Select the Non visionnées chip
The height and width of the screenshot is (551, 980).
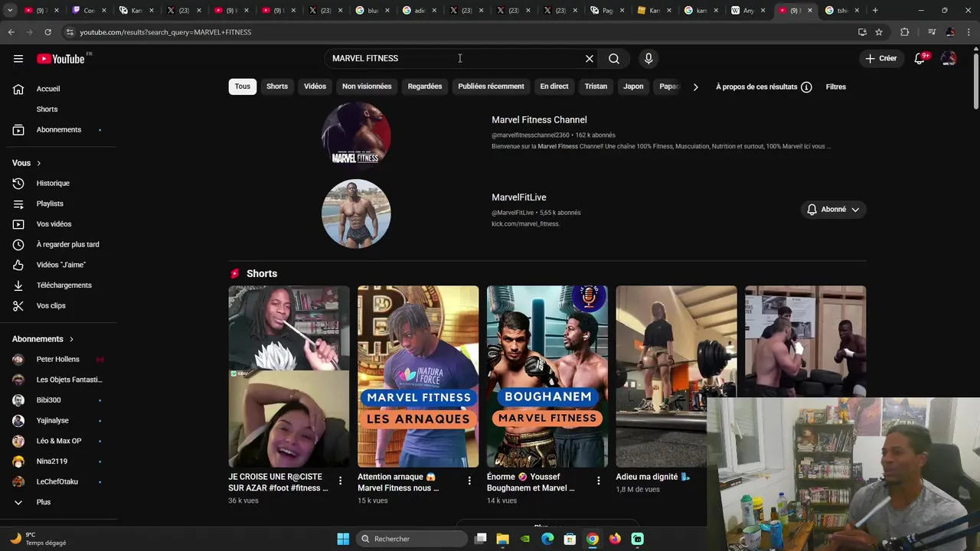[367, 86]
